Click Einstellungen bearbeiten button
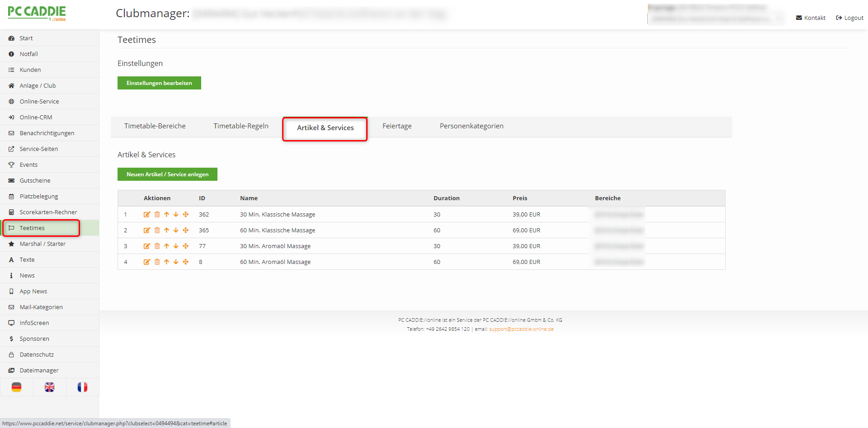This screenshot has height=428, width=868. pos(159,83)
